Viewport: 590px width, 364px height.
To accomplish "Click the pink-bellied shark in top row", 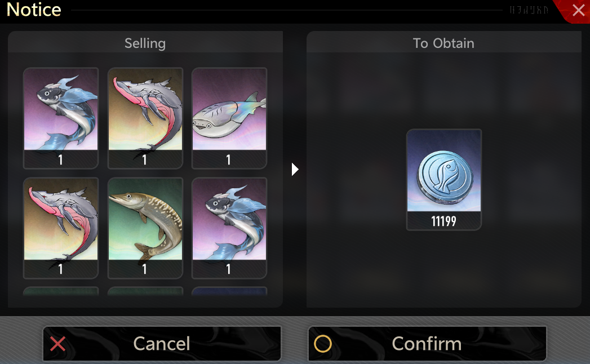I will click(145, 118).
